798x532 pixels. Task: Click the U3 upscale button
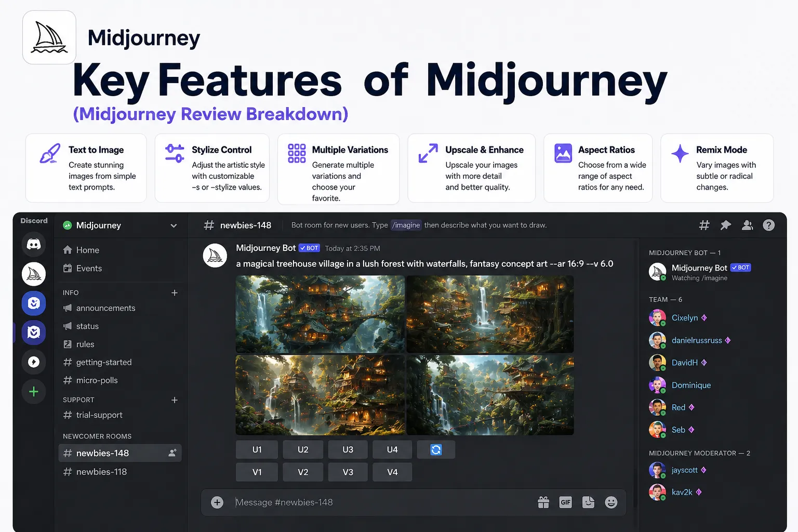(348, 449)
